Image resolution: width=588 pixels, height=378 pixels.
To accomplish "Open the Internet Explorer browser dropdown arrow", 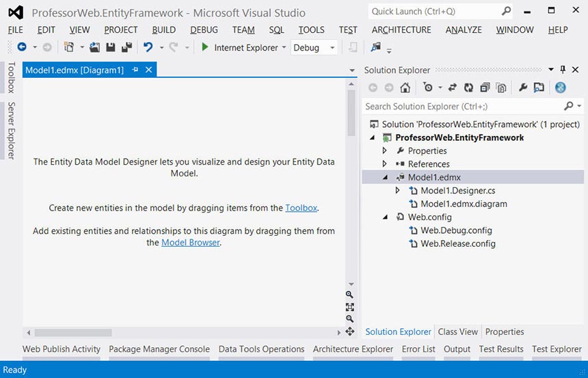I will click(x=284, y=47).
